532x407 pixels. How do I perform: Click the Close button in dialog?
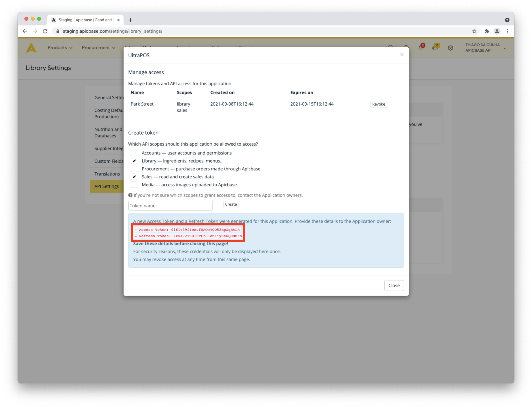click(x=394, y=285)
